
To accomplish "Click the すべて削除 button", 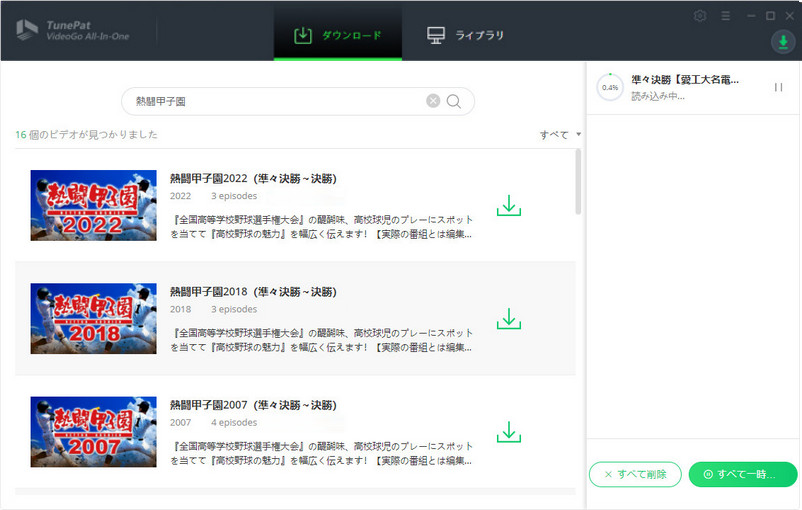I will point(635,474).
